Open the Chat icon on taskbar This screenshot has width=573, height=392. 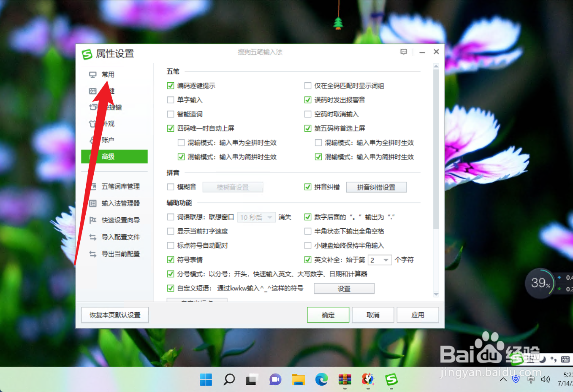tap(275, 379)
